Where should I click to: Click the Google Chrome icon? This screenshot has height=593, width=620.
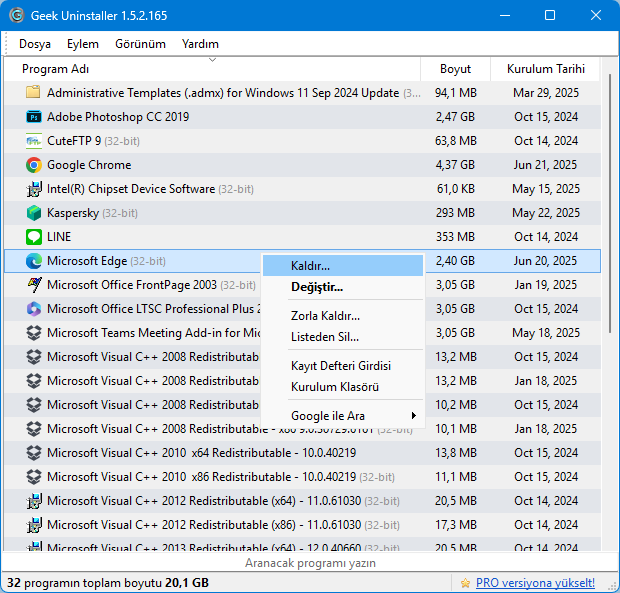pos(34,165)
